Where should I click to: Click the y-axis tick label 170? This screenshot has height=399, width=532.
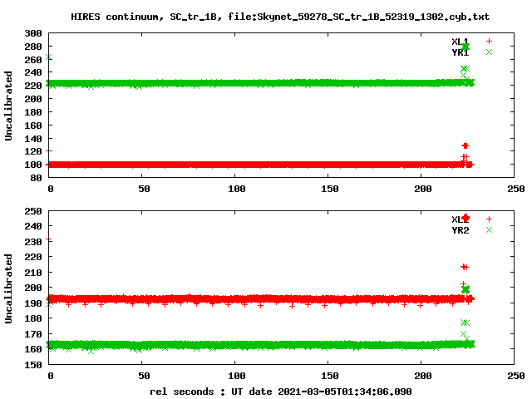tap(33, 334)
